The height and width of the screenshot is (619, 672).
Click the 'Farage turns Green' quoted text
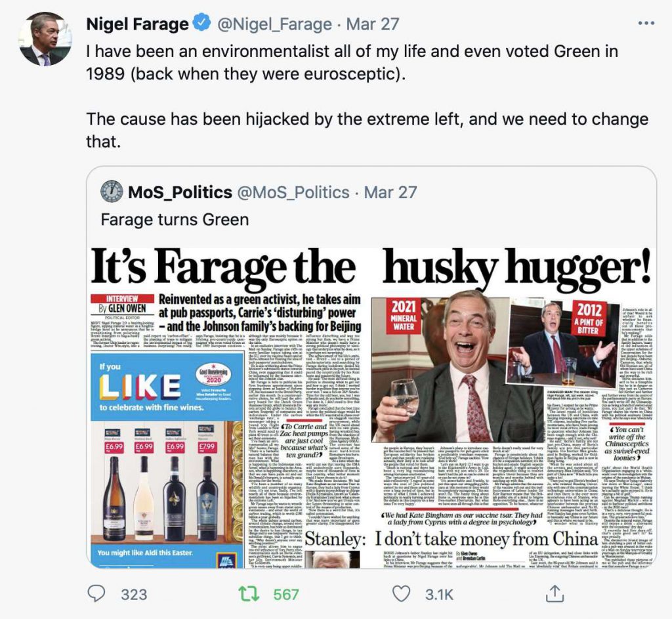tap(175, 219)
